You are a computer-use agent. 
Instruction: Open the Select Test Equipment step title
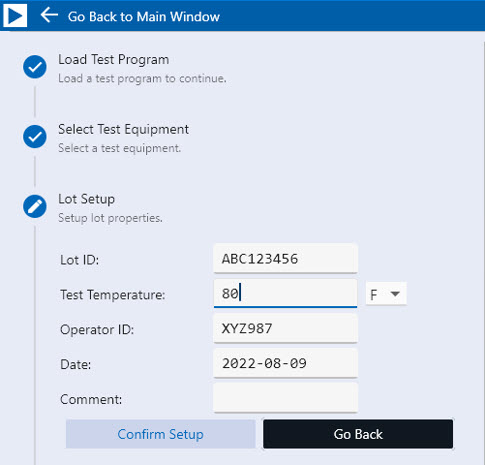pos(123,130)
